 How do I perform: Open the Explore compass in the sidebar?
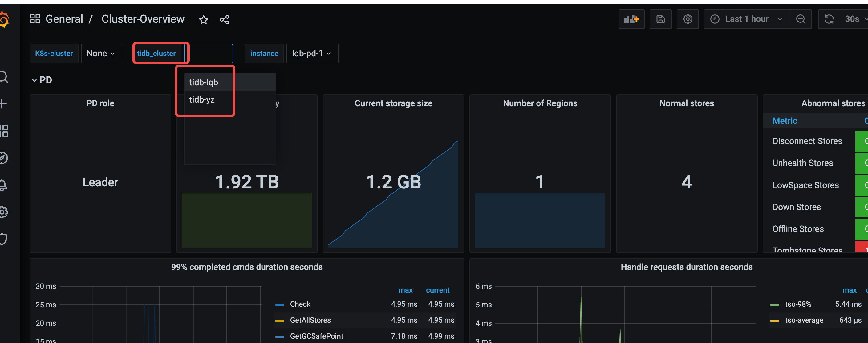[x=3, y=158]
